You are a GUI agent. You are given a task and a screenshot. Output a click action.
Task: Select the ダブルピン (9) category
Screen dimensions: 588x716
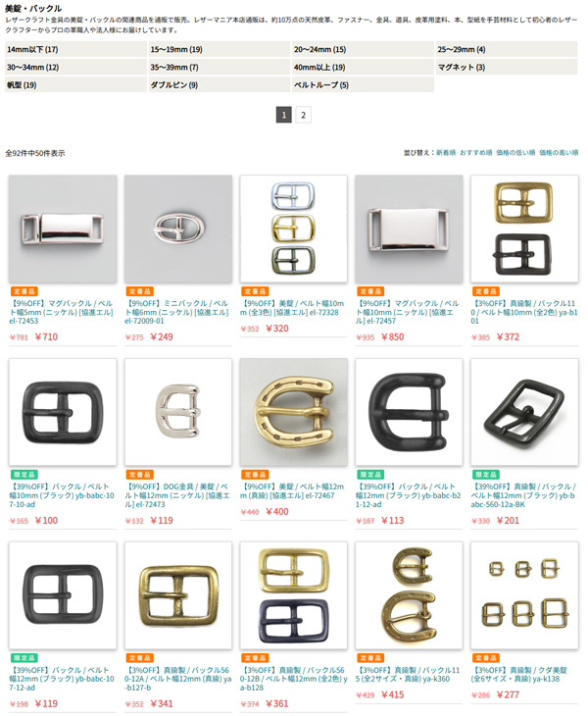tap(220, 84)
